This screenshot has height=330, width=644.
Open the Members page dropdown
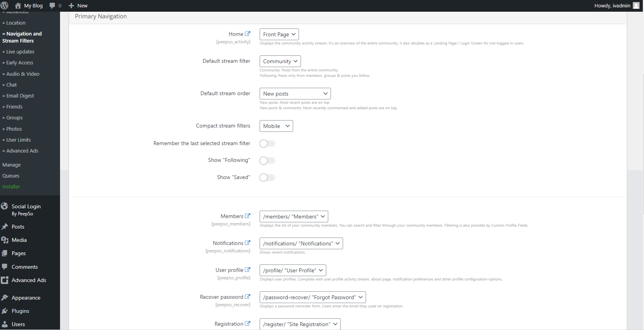294,216
